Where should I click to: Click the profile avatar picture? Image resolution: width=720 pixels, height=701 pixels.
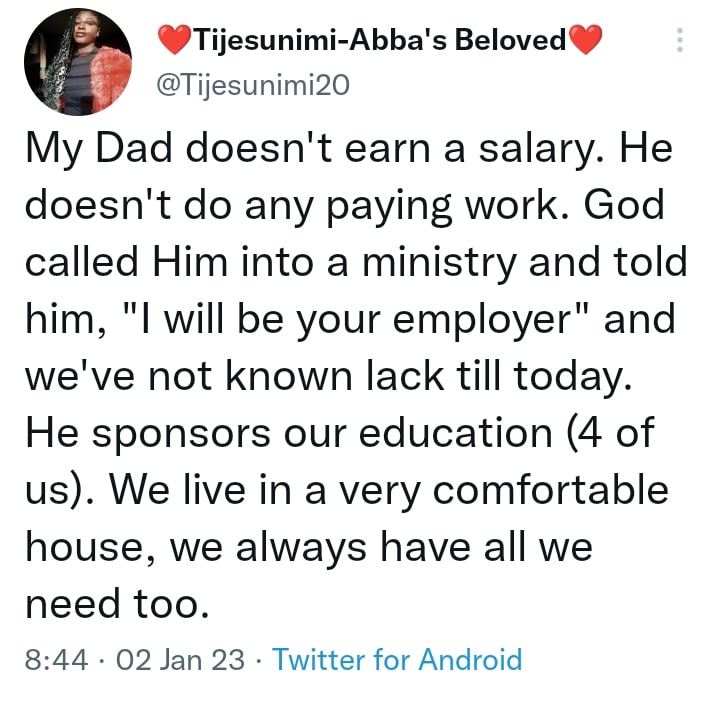(78, 61)
